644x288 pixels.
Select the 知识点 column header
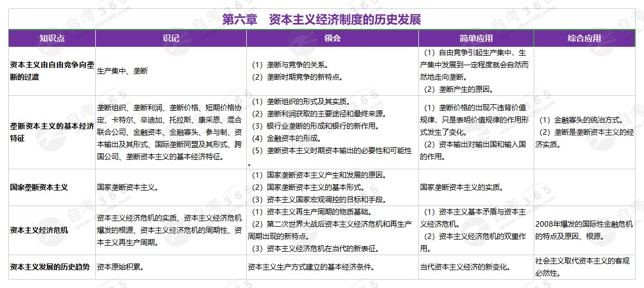pyautogui.click(x=52, y=38)
